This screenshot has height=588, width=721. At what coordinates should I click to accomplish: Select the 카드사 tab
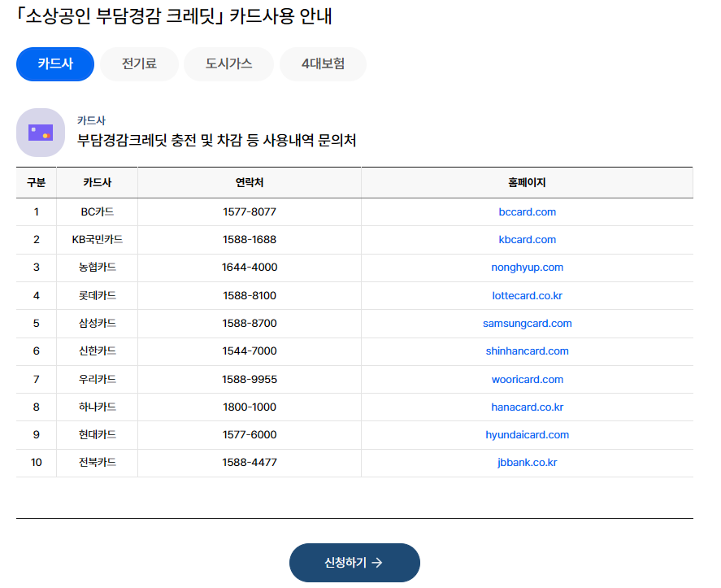(55, 64)
